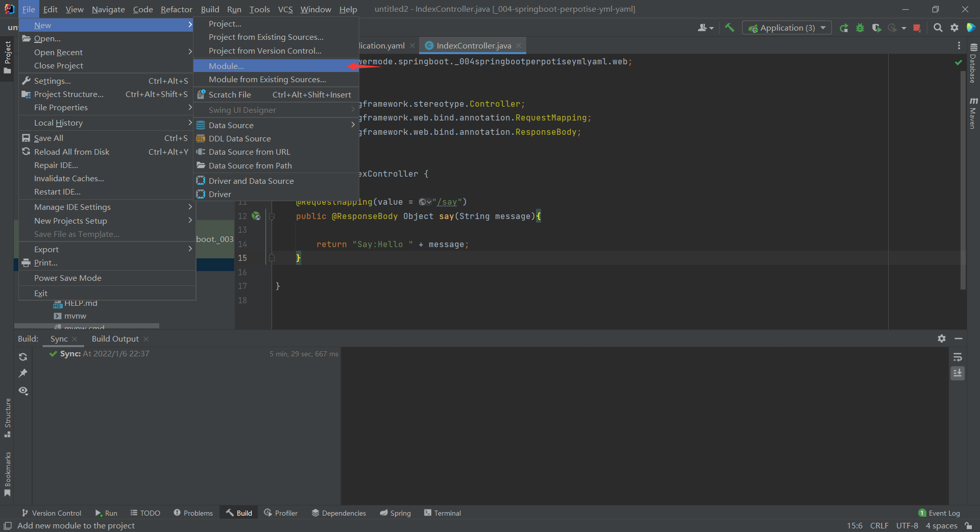980x532 pixels.
Task: Close the IndexController.java tab
Action: point(519,45)
